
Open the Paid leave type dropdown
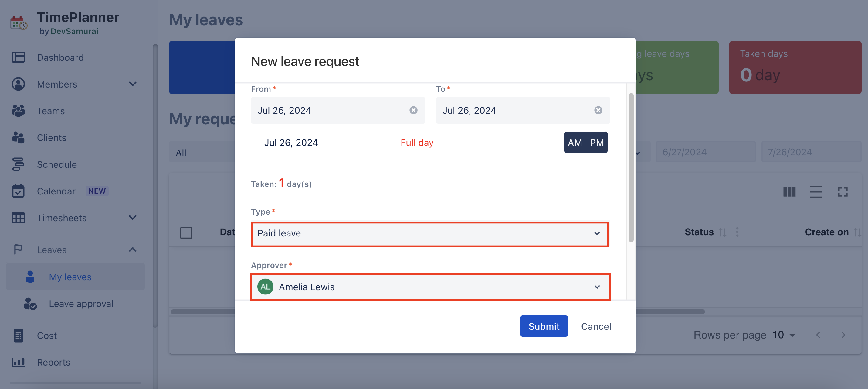coord(430,233)
